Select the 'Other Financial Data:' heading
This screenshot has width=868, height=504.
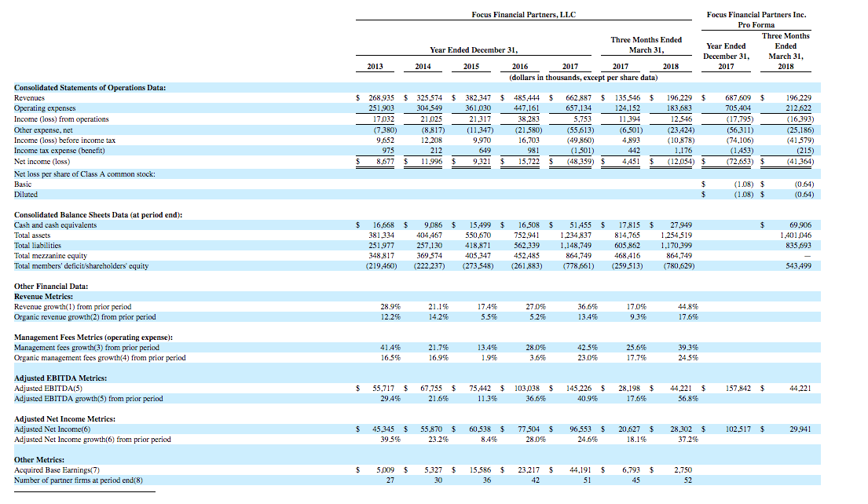pos(51,286)
